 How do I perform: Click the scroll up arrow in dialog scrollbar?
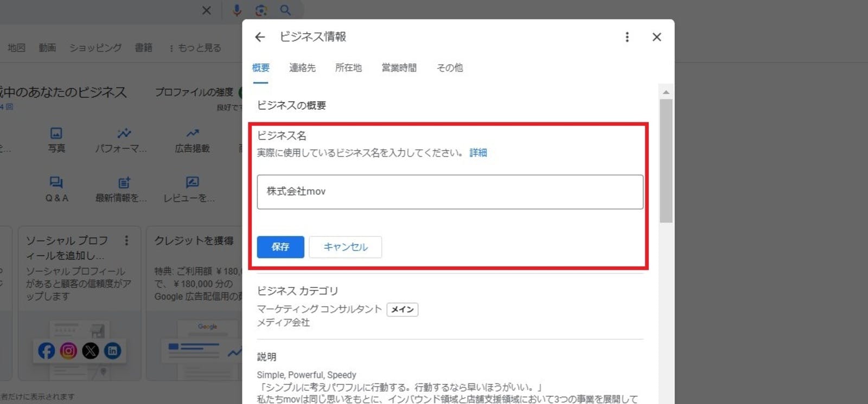pyautogui.click(x=666, y=92)
